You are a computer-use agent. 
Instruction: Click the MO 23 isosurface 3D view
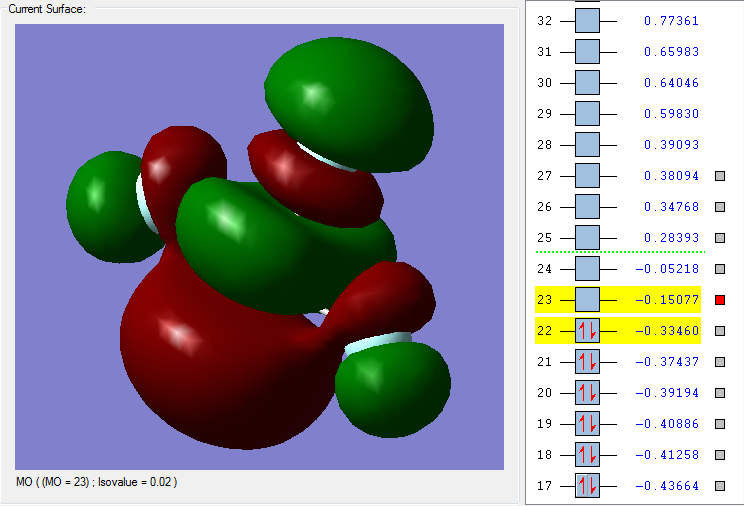260,247
